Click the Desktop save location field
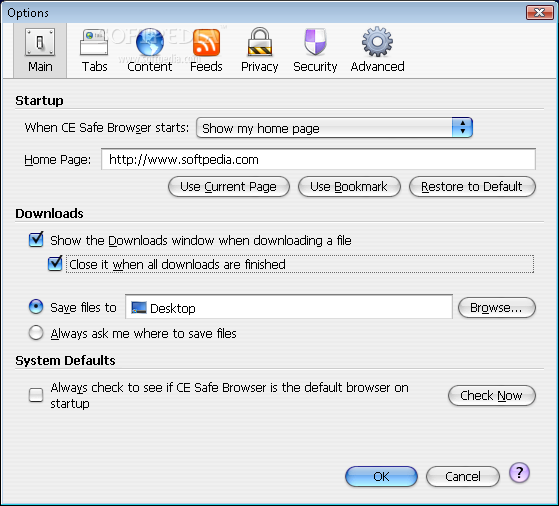 tap(289, 307)
